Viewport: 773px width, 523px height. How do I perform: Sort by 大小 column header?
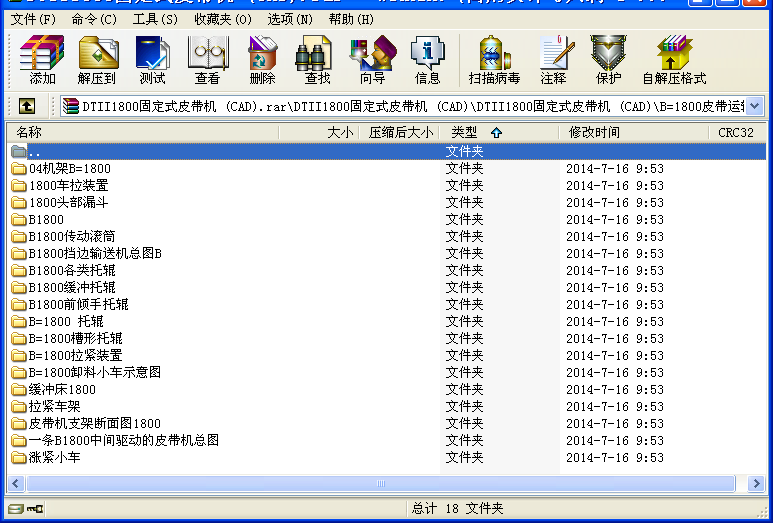coord(319,132)
